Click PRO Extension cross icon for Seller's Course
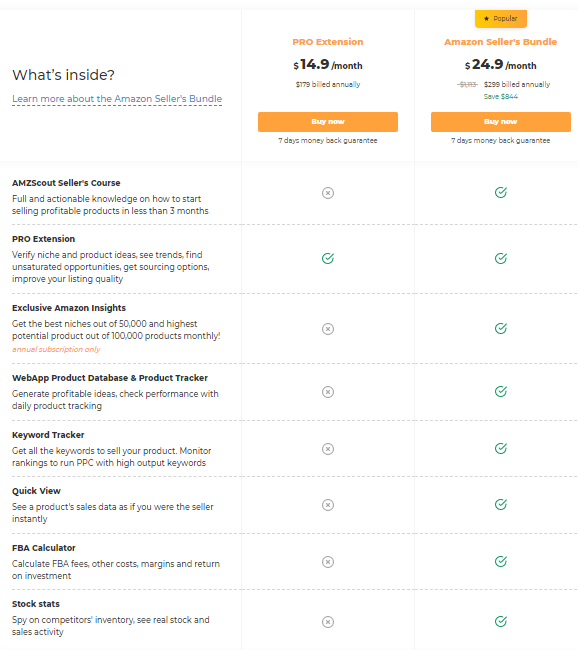Screen dimensions: 578x650 tap(328, 193)
